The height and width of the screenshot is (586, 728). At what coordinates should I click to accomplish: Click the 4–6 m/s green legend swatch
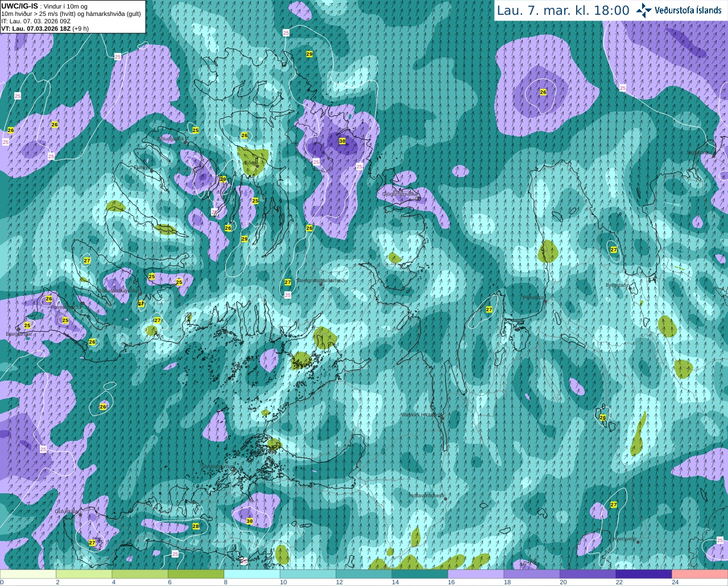[140, 574]
